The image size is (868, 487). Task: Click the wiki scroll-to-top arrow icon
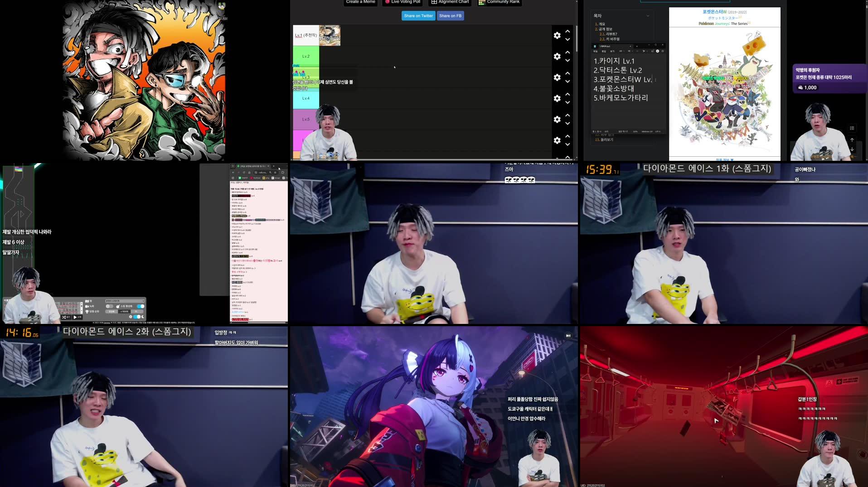pos(852,140)
